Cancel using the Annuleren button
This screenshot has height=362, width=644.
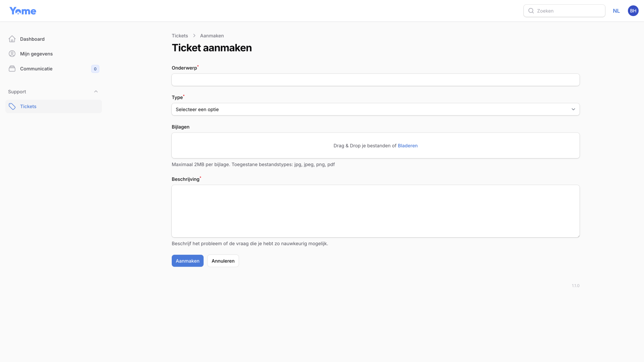(223, 261)
